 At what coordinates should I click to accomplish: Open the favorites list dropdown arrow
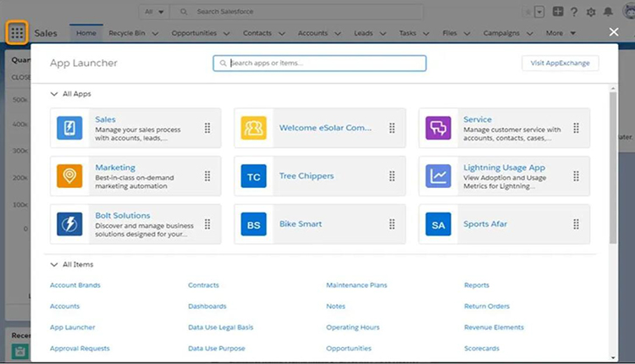pos(539,12)
